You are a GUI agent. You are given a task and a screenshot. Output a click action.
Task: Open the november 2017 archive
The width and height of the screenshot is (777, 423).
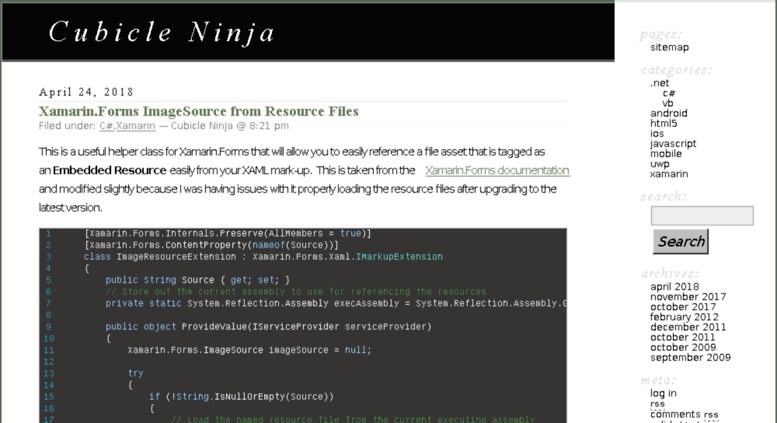point(688,297)
